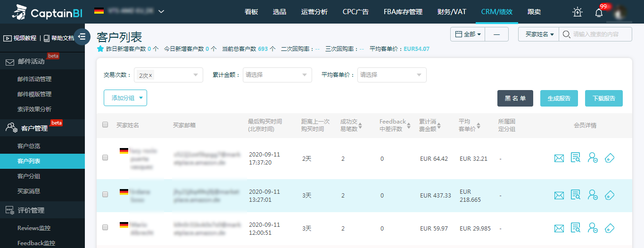Go to the 看板 tab
This screenshot has height=248, width=644.
pyautogui.click(x=251, y=12)
